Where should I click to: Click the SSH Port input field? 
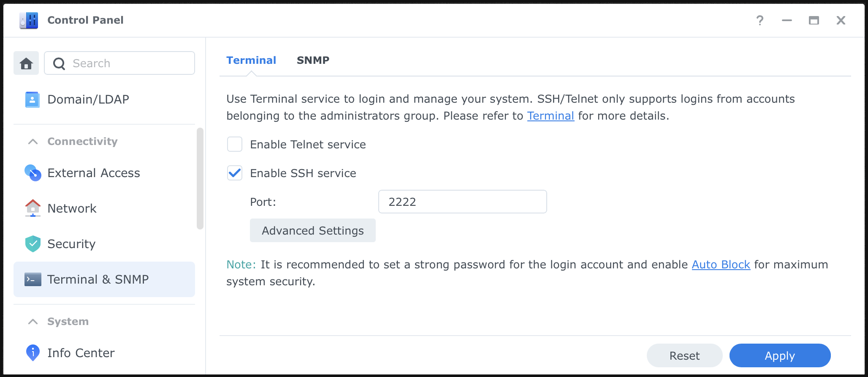(462, 202)
